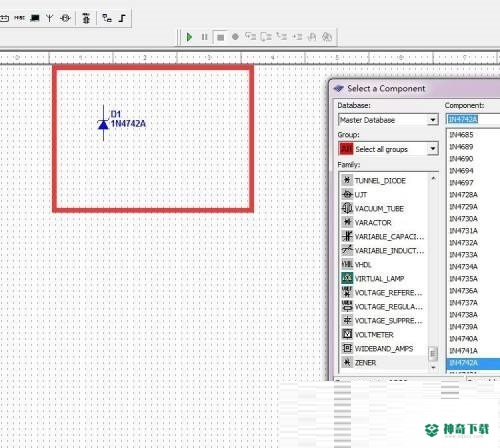The width and height of the screenshot is (500, 448).
Task: Click the Family list scroll up arrow
Action: (433, 178)
